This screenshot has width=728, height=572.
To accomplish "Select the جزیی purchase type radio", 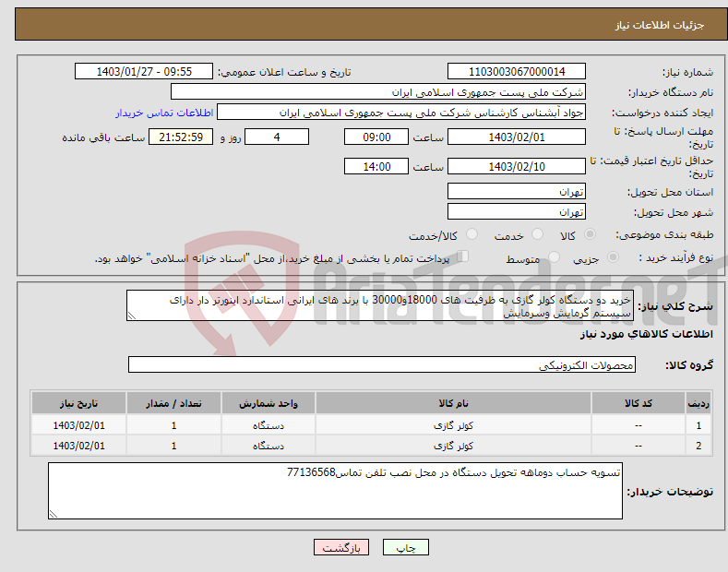I will point(613,257).
